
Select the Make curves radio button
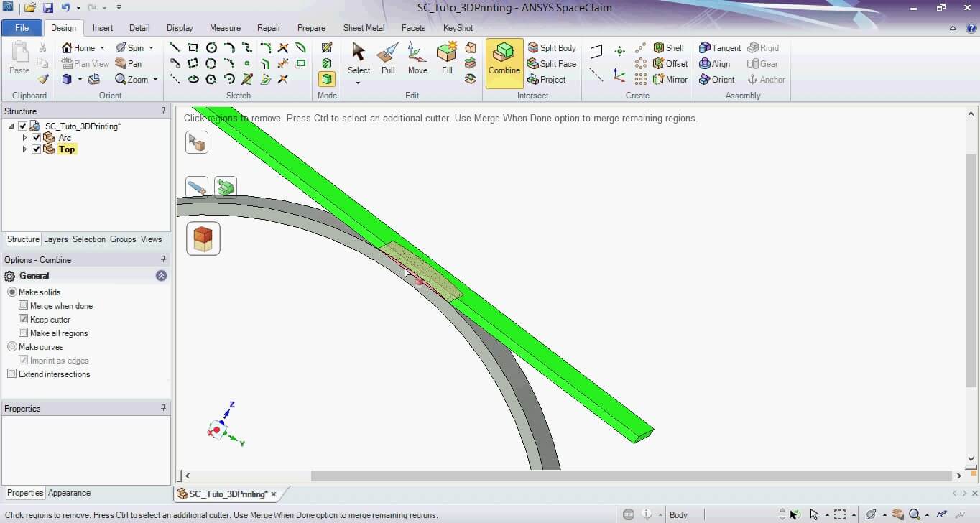pyautogui.click(x=11, y=346)
